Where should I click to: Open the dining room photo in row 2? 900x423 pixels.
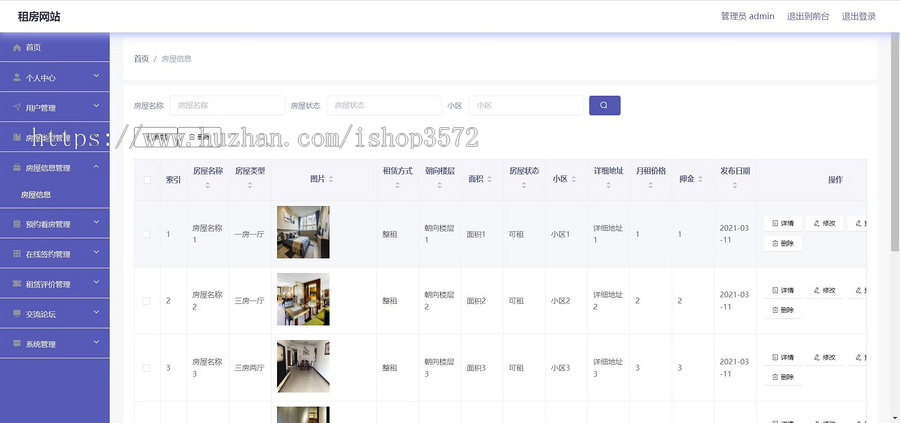(303, 299)
